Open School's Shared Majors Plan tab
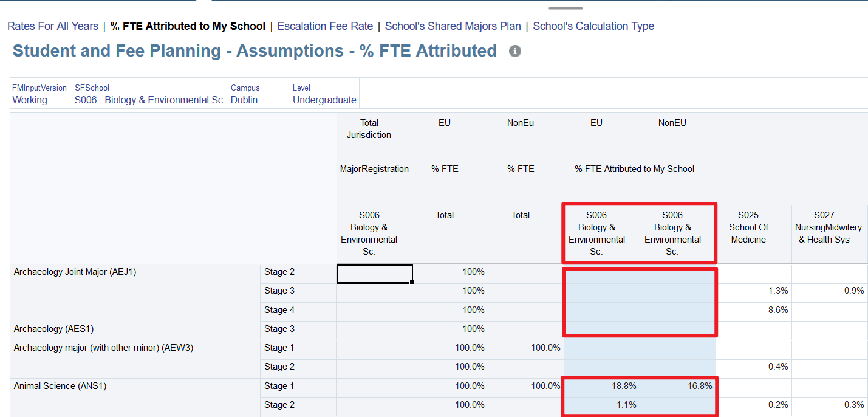This screenshot has height=417, width=868. coord(453,26)
